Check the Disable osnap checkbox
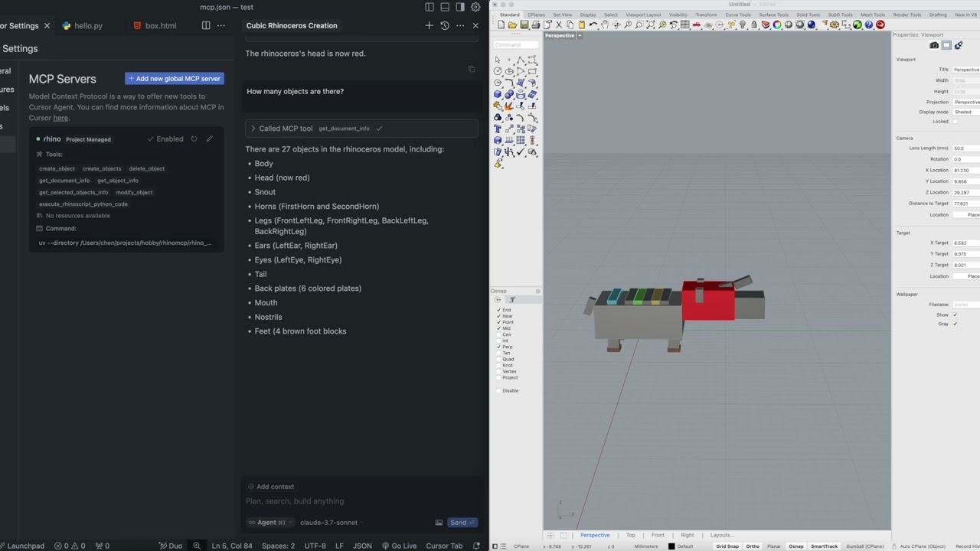This screenshot has height=551, width=980. coord(498,390)
